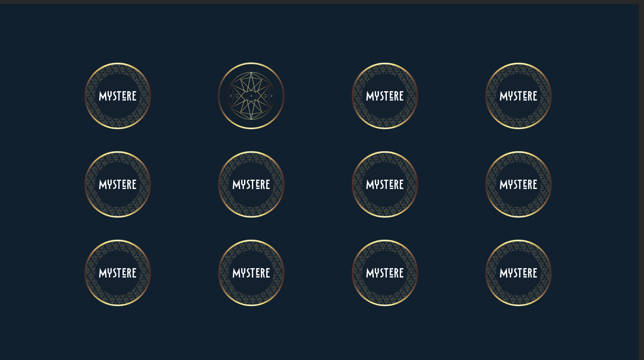Screen dimensions: 644x360
Task: Flip the MYSTERE card in row one, column one
Action: pyautogui.click(x=118, y=96)
